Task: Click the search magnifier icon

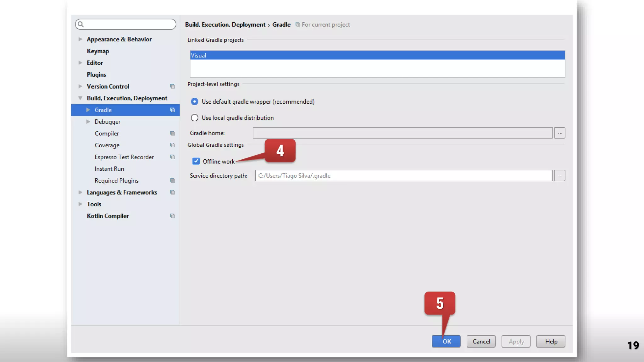Action: [x=80, y=24]
